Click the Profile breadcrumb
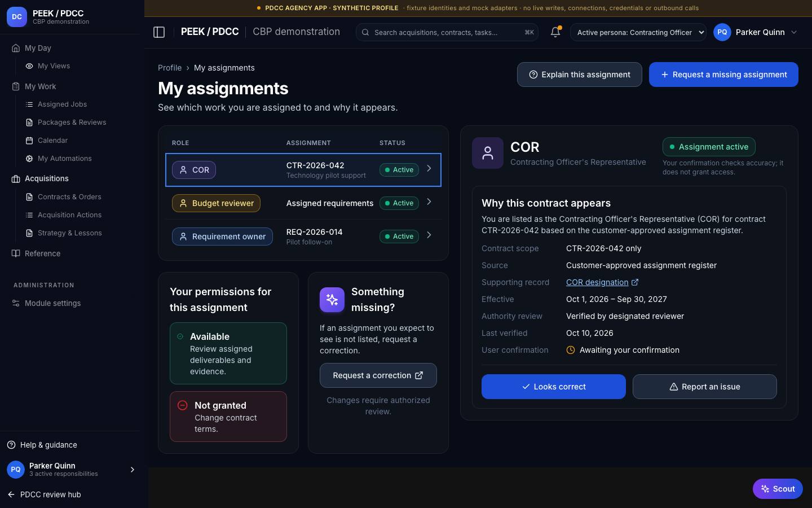812x508 pixels. (x=170, y=68)
